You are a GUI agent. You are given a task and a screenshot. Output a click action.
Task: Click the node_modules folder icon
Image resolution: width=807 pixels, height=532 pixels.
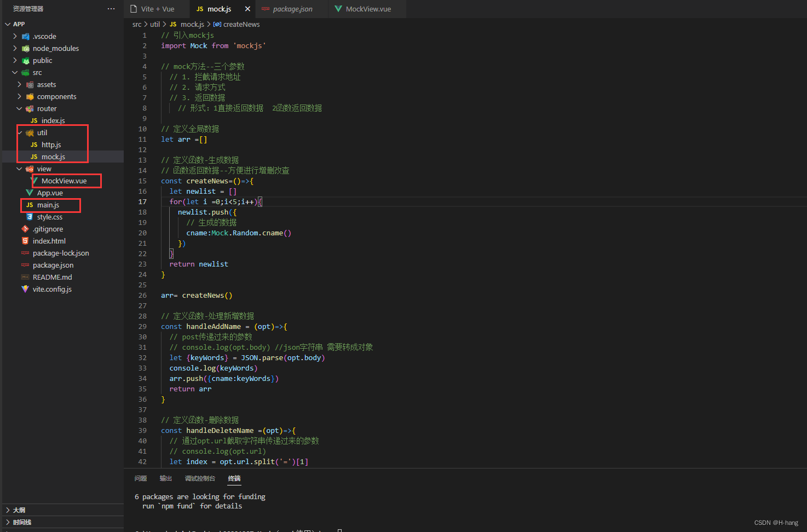click(25, 48)
